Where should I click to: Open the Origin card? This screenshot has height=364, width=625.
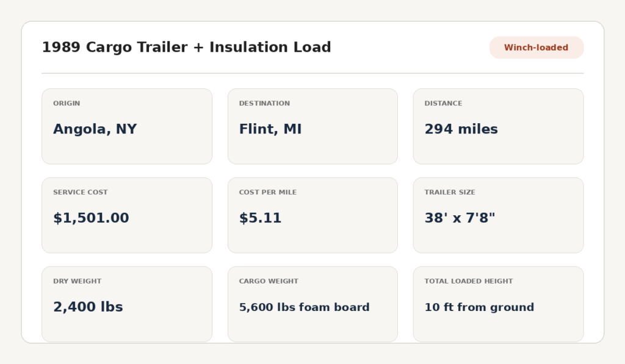(127, 126)
